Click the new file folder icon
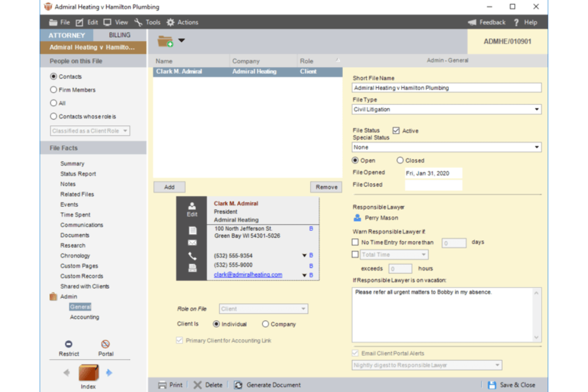The width and height of the screenshot is (588, 392). coord(165,41)
